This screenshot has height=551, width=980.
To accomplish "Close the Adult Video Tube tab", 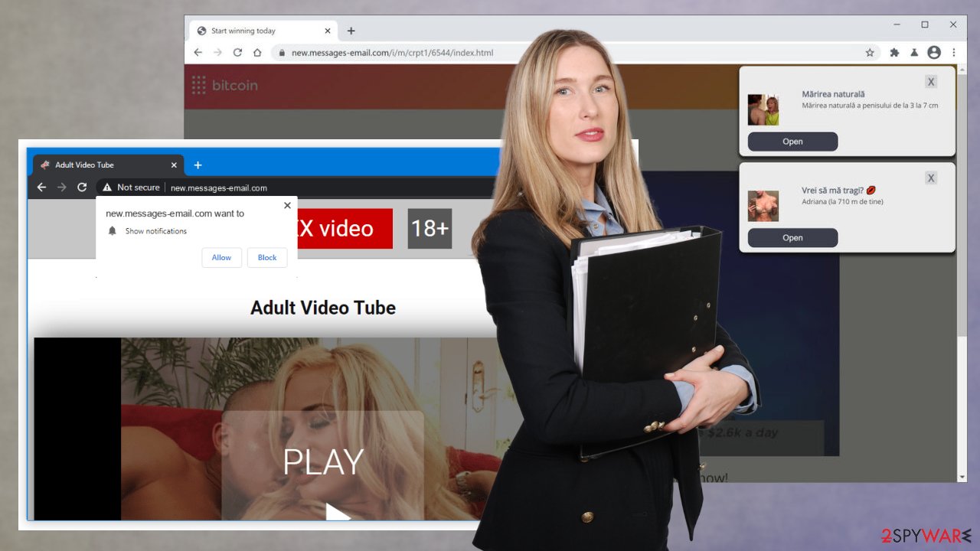I will (174, 165).
